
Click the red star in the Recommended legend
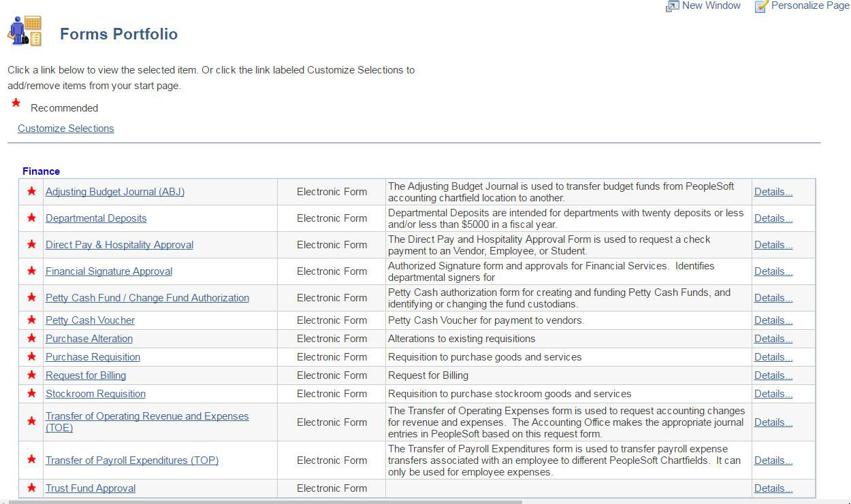click(16, 103)
